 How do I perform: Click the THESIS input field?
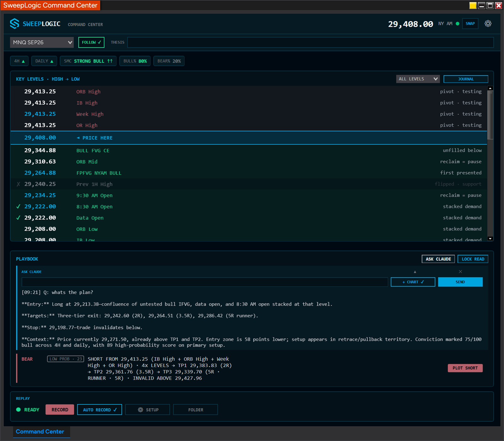click(310, 42)
